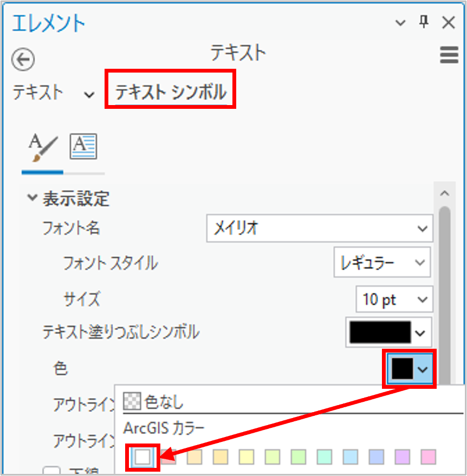
Task: Pick the light yellow color swatch
Action: click(x=247, y=457)
